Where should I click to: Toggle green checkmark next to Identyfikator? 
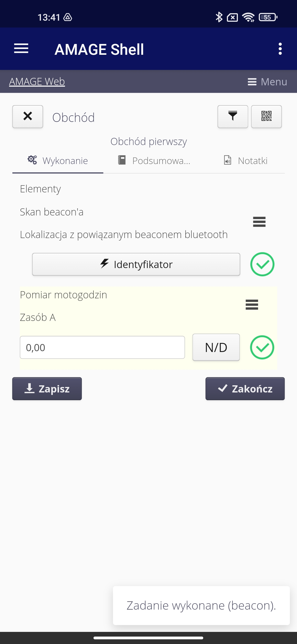(x=262, y=264)
